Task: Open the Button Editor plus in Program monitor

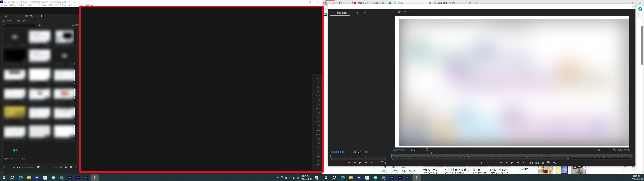Action: [x=630, y=163]
